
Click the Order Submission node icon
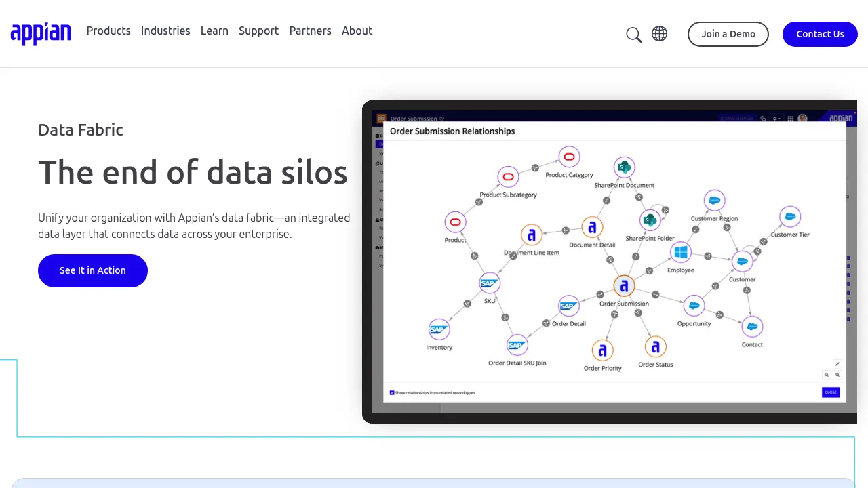[x=624, y=286]
